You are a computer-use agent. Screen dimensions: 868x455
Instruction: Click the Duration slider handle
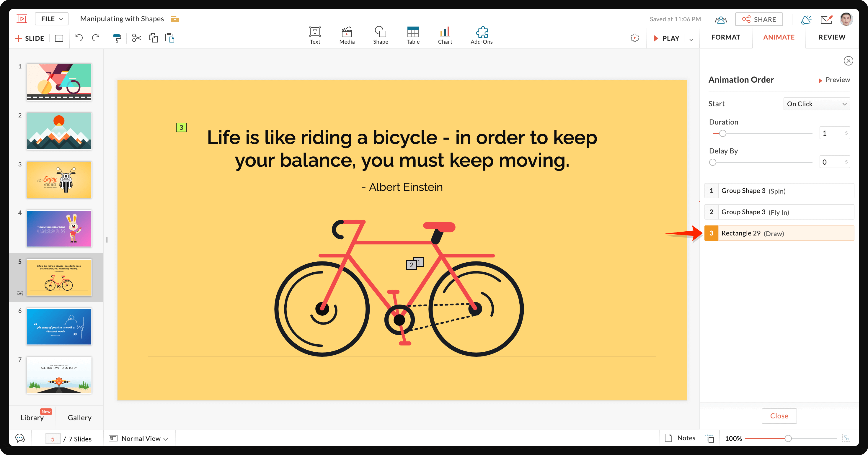(722, 133)
